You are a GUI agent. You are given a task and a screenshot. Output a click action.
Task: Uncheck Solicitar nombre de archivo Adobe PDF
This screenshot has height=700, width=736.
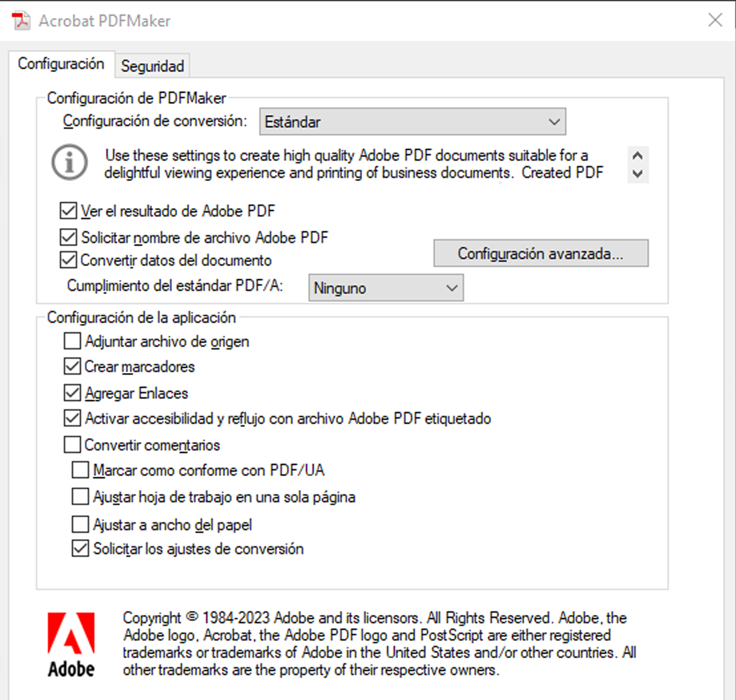coord(68,237)
